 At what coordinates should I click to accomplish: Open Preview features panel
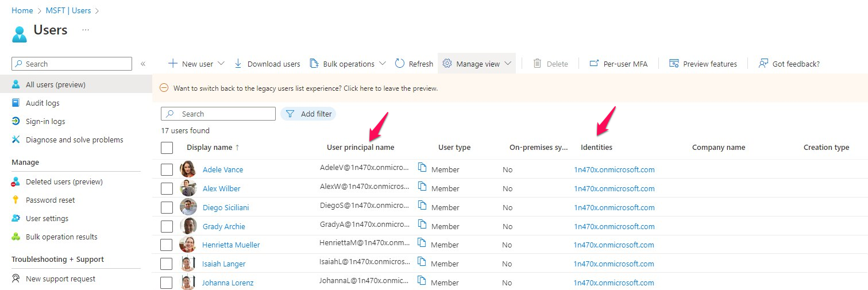tap(703, 64)
